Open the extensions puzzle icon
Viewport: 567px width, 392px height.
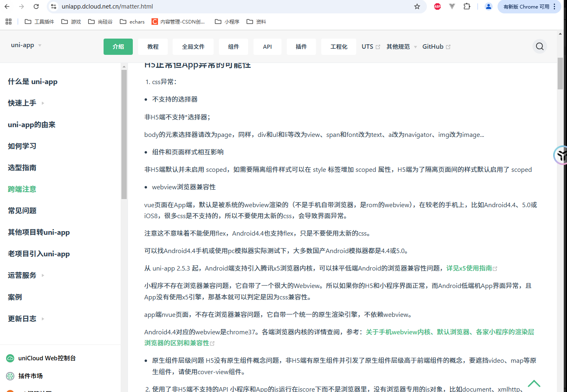pyautogui.click(x=467, y=6)
